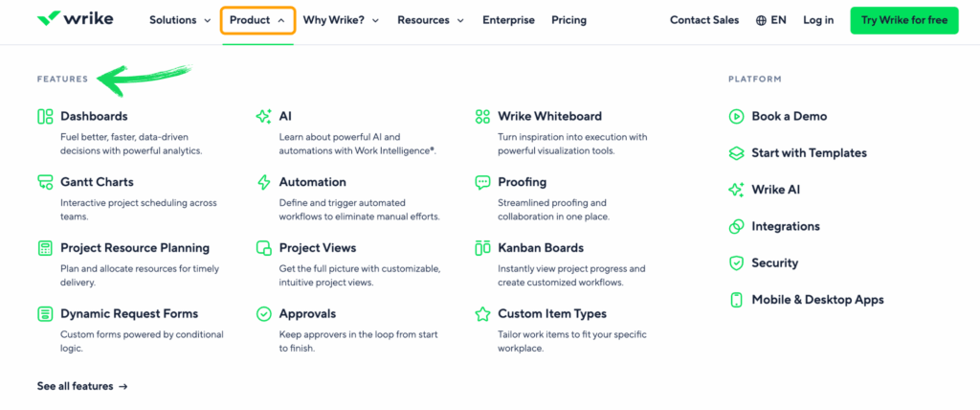Click the Gantt Charts icon
980x410 pixels.
(45, 182)
